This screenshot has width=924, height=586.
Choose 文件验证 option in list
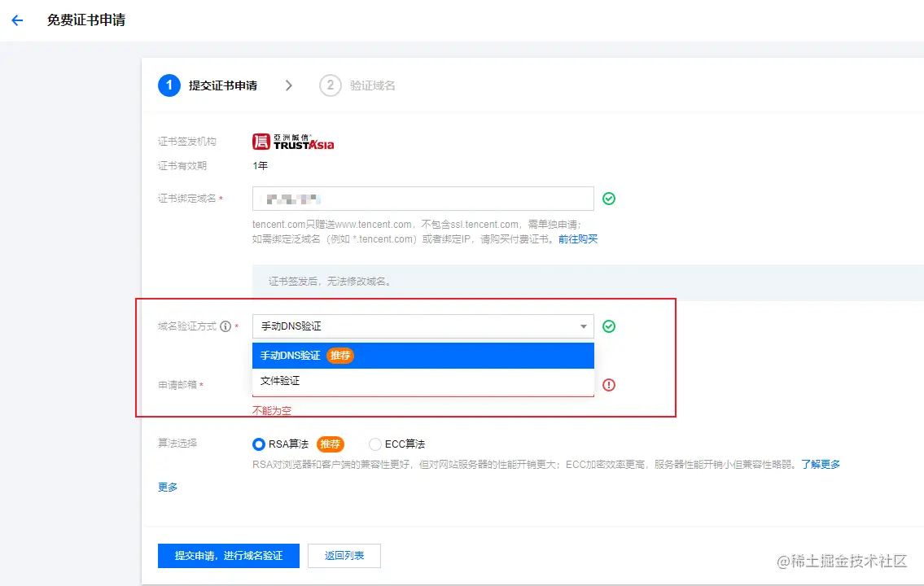[423, 381]
